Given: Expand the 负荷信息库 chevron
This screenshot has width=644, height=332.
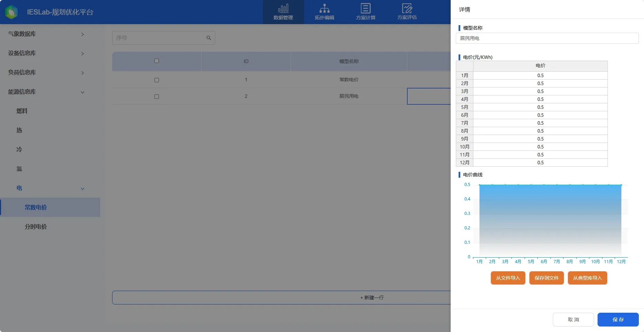Looking at the screenshot, I should (83, 73).
